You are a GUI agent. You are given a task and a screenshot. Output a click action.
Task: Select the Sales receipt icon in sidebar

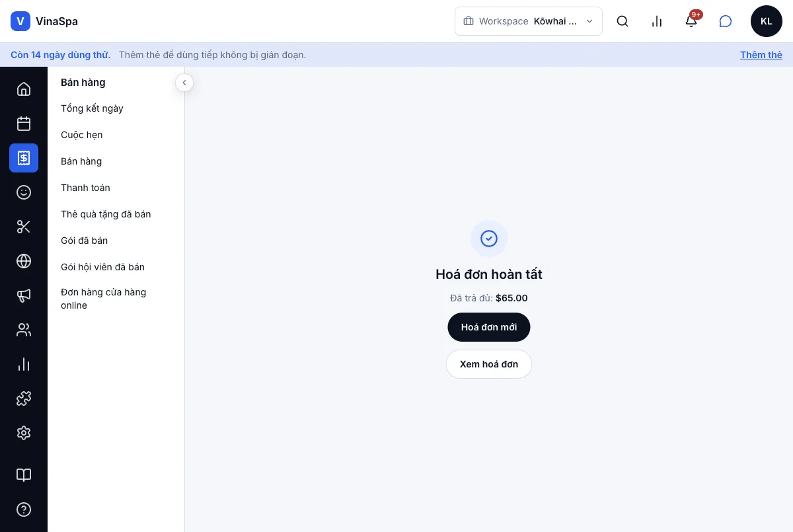click(x=24, y=158)
